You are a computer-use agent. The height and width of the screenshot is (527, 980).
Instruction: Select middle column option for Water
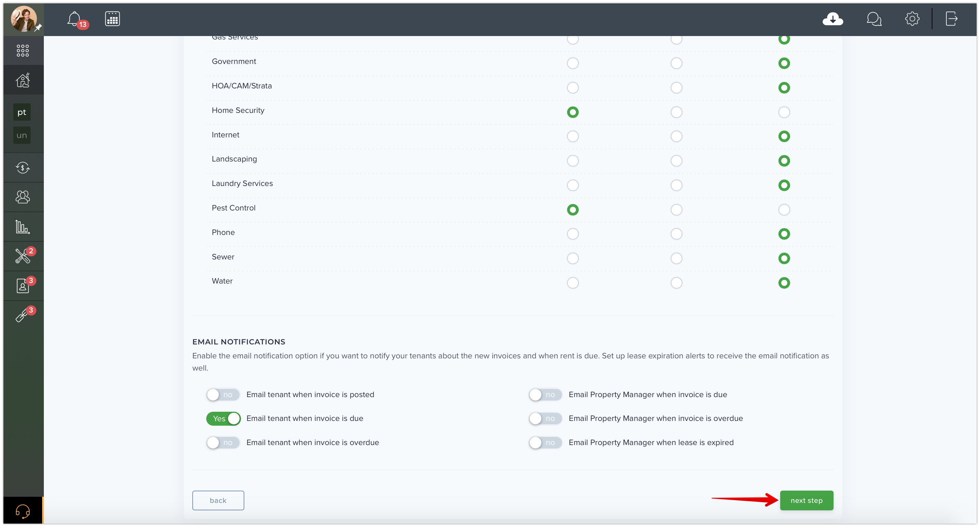(x=676, y=283)
